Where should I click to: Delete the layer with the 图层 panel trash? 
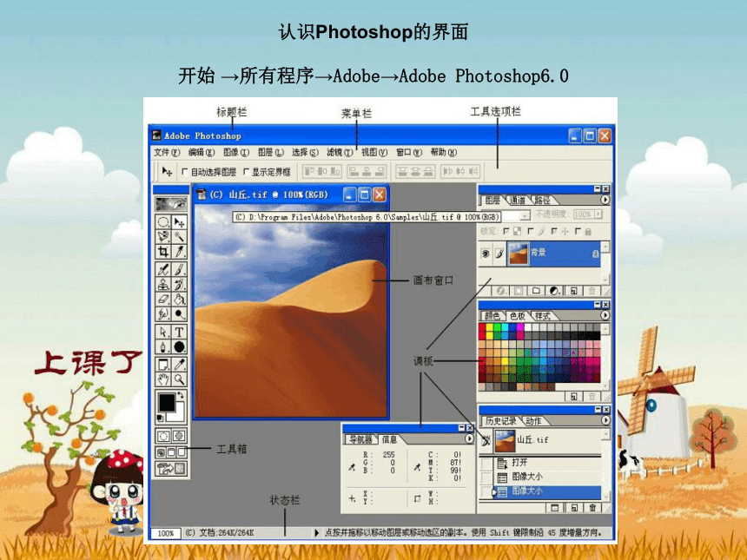[592, 291]
